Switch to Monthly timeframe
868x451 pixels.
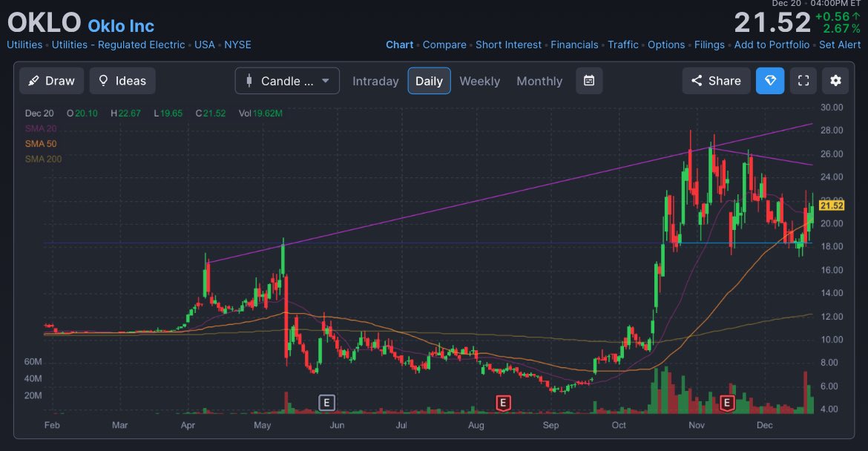(x=539, y=81)
